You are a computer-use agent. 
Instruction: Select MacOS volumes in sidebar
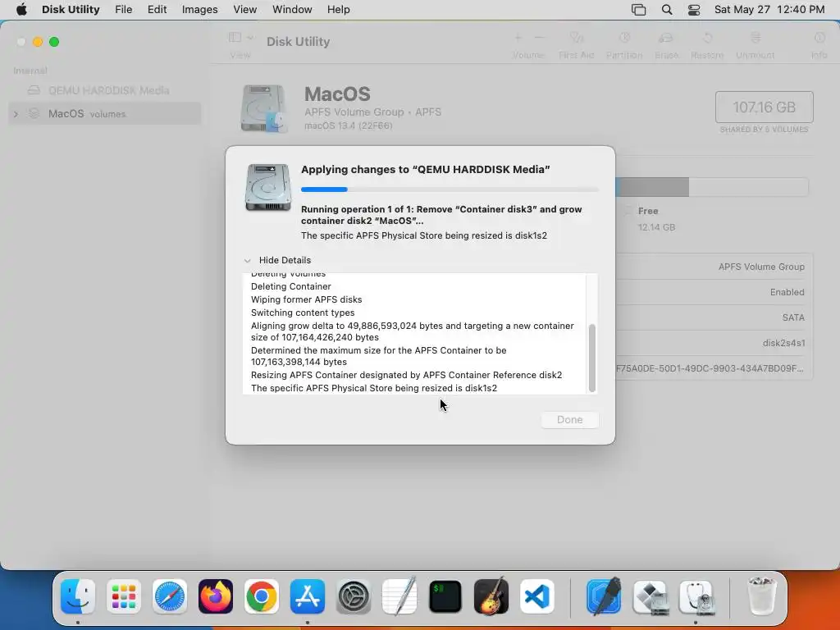pos(105,113)
